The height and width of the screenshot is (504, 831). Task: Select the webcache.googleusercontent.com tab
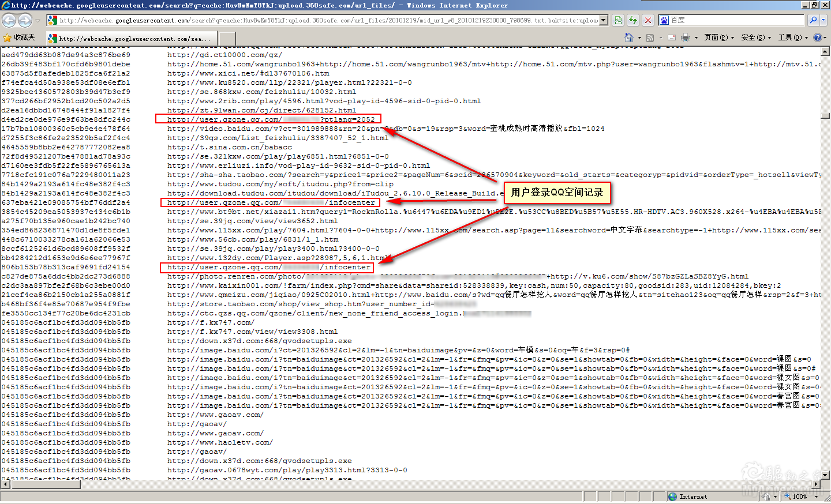[x=132, y=39]
